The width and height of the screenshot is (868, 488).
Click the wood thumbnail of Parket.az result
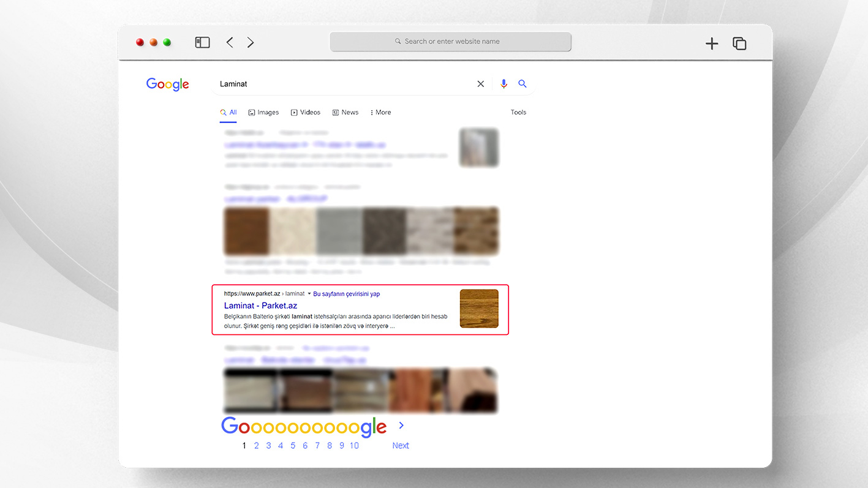click(x=479, y=309)
